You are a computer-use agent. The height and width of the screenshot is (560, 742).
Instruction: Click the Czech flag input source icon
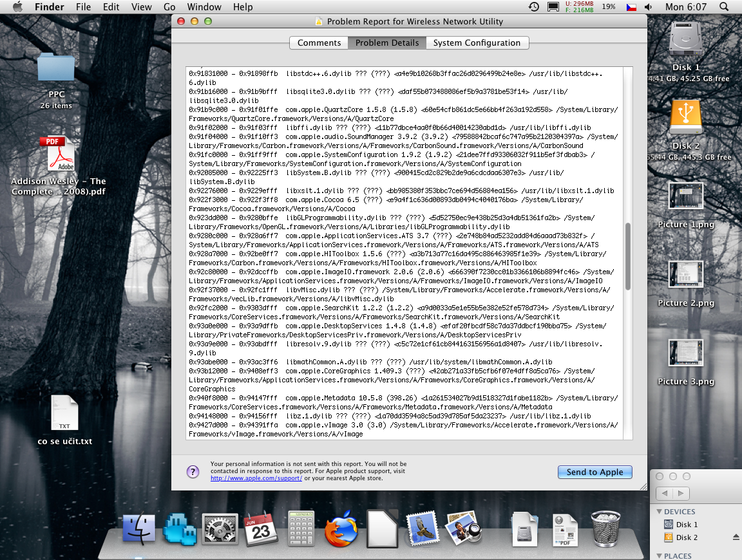(631, 7)
